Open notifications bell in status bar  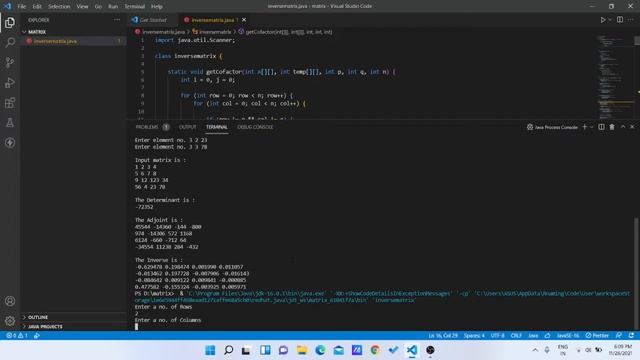(631, 336)
